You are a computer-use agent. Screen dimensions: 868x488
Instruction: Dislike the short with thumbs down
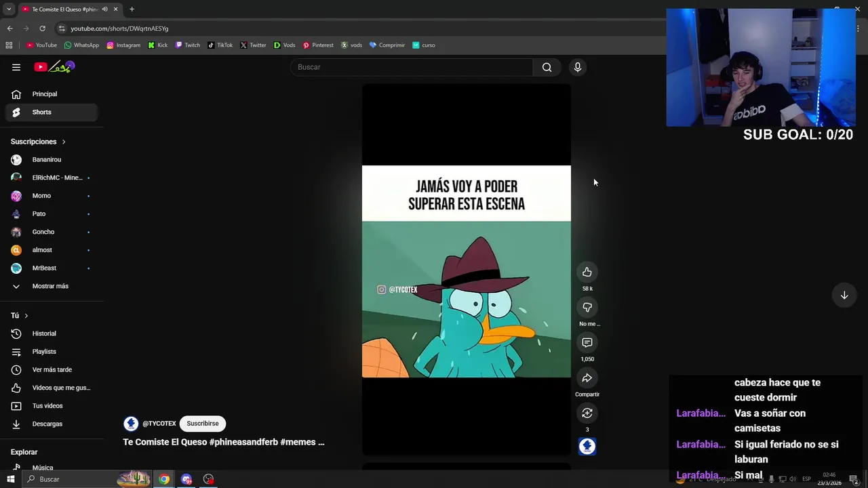coord(587,307)
